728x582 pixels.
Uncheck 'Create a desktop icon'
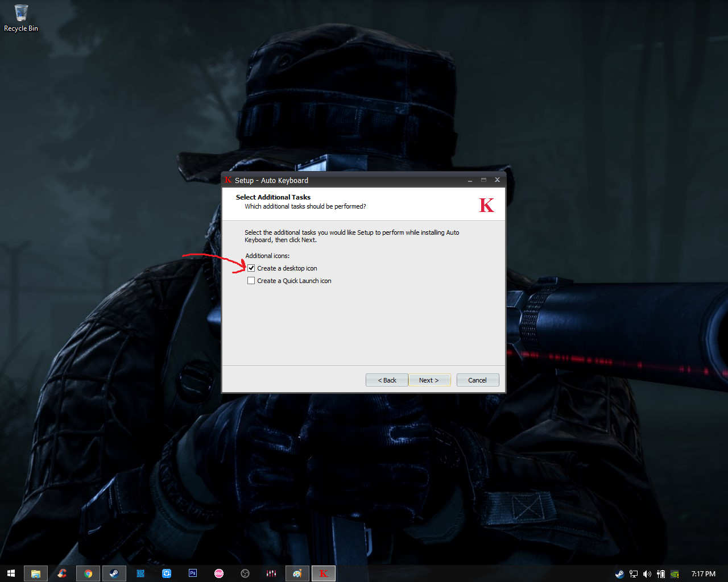[251, 268]
